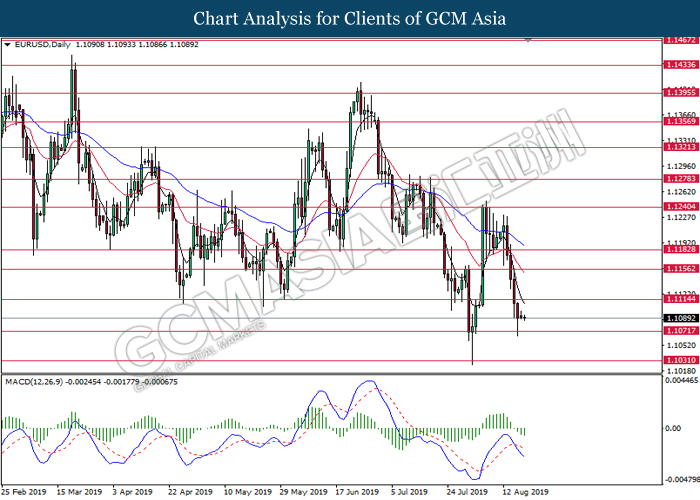Screen dimensions: 700x500
Task: Click the 1.13213 price level label
Action: [681, 147]
